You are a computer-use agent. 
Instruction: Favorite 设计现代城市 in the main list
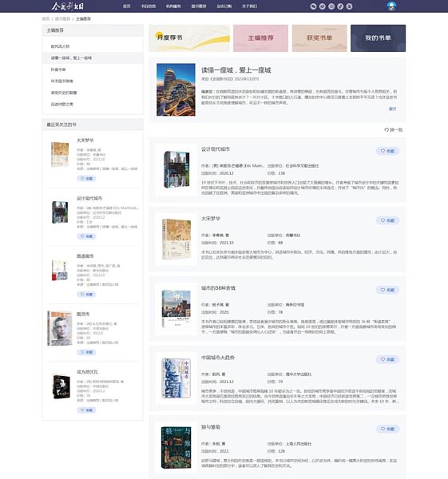coord(387,151)
